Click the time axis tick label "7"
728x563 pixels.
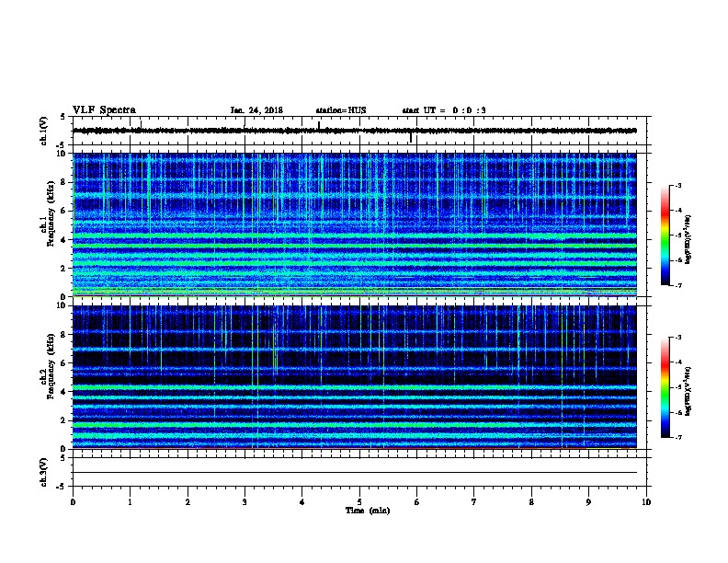474,502
